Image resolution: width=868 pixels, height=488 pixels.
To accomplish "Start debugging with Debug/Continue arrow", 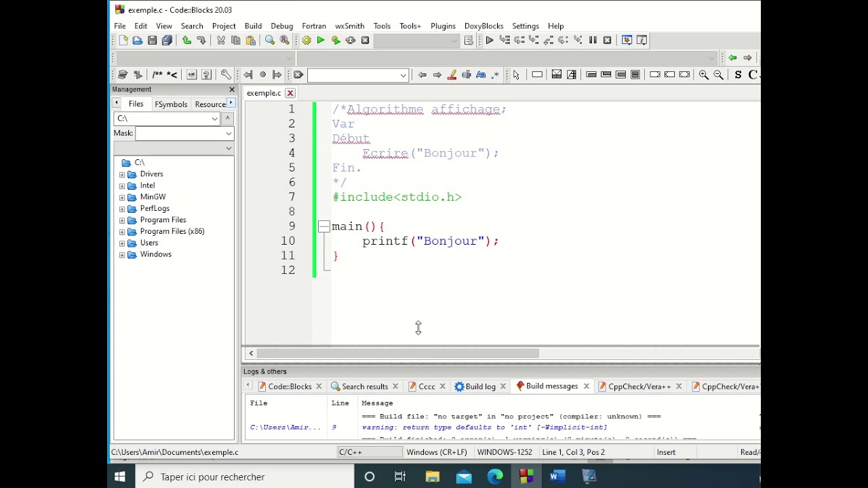I will point(490,41).
